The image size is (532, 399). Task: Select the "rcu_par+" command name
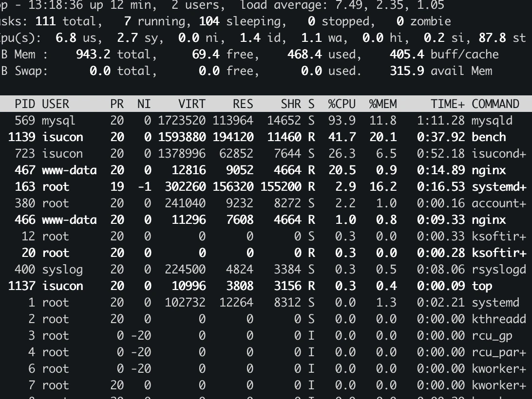499,352
